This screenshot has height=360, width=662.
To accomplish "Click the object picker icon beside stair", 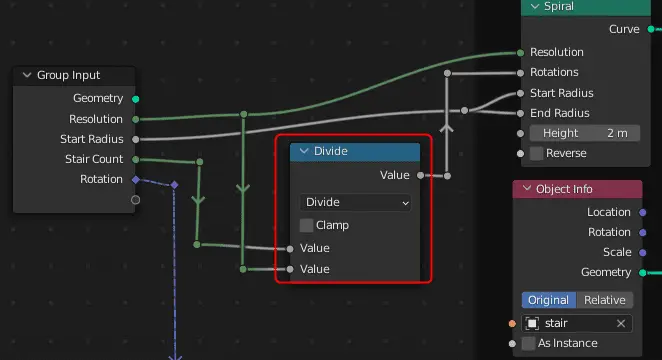I will coord(532,323).
